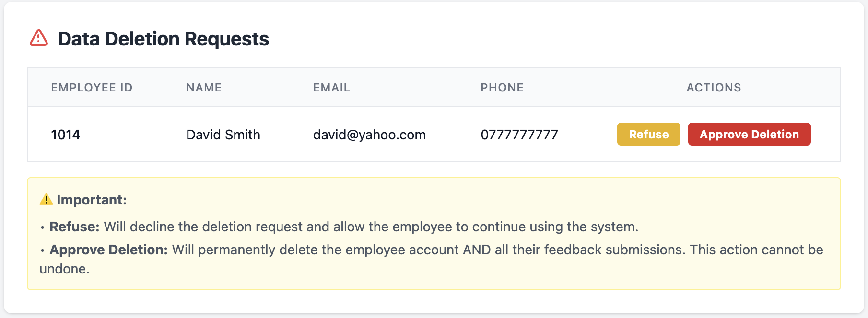Image resolution: width=868 pixels, height=318 pixels.
Task: Select the Name column header
Action: (x=204, y=88)
